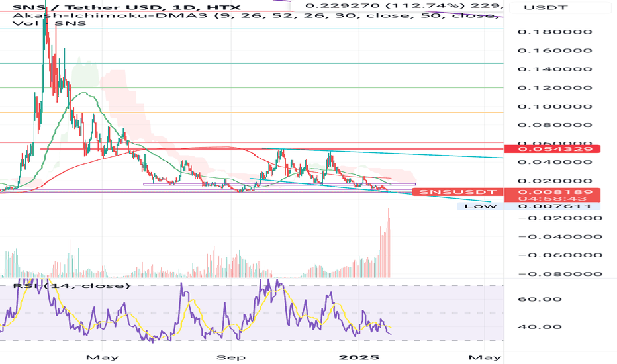Click the RSI 40.00 axis label
This screenshot has width=617, height=364.
(x=540, y=327)
